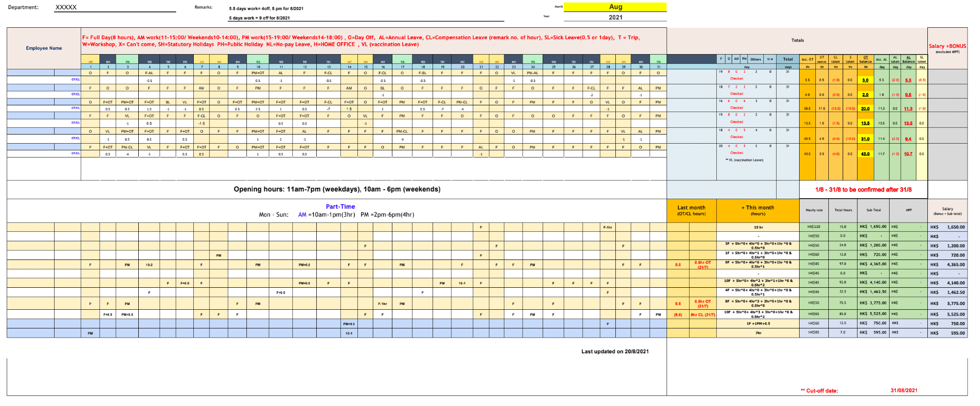The image size is (980, 406).
Task: Click 'Last updated on 20/8/2021' text
Action: (615, 351)
